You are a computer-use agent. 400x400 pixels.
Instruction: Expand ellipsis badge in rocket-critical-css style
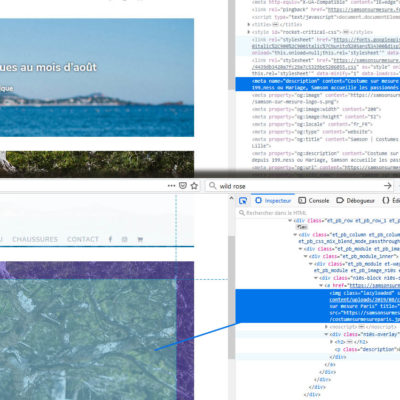point(346,32)
